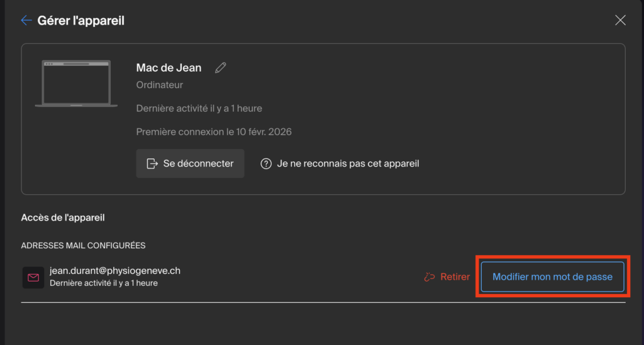
Task: Click the Ordinateur device type label
Action: tap(160, 85)
